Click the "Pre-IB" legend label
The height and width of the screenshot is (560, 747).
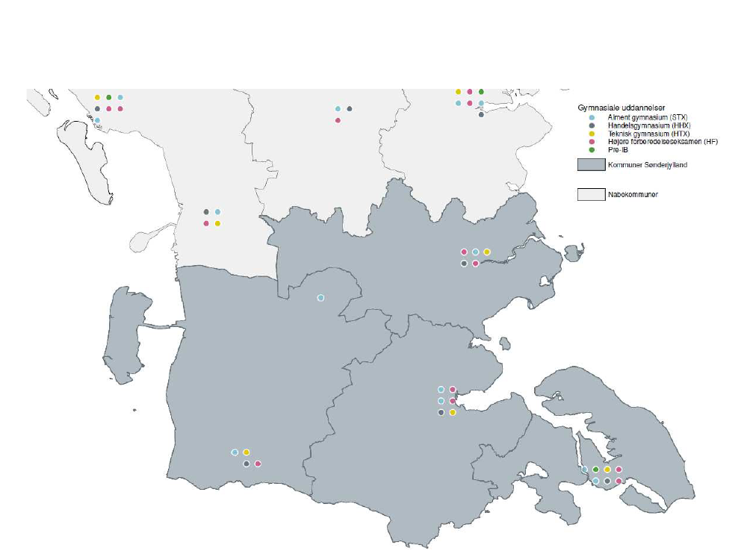point(618,150)
